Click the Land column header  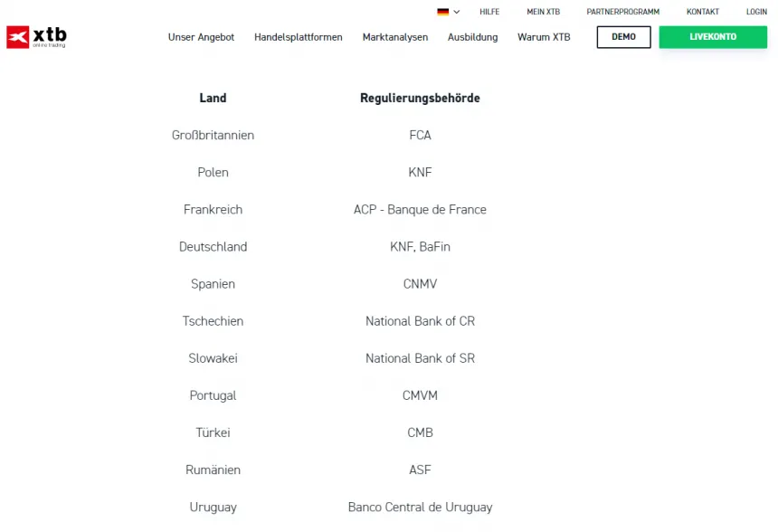[213, 98]
